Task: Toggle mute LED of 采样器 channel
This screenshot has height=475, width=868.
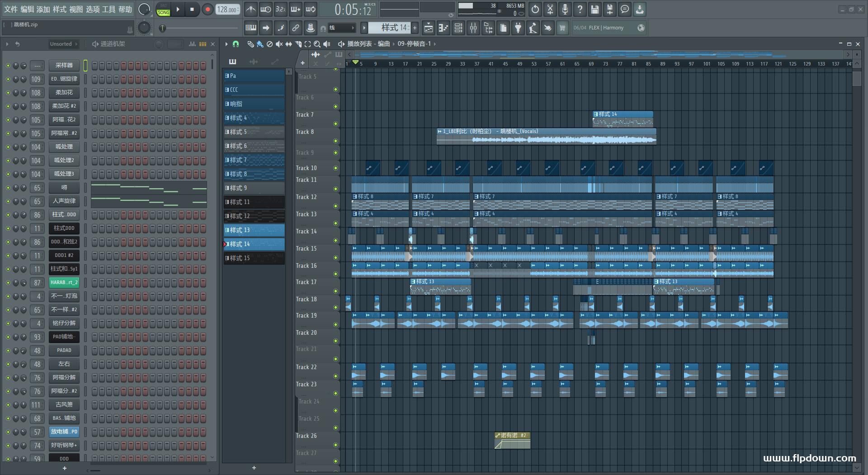Action: click(x=8, y=66)
